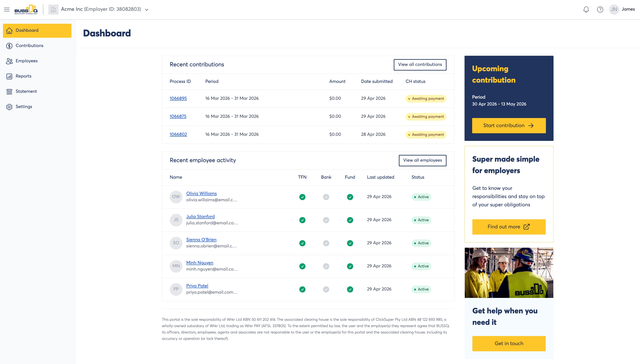Expand the Acme Inc employer dropdown chevron
The height and width of the screenshot is (364, 640).
click(x=147, y=10)
